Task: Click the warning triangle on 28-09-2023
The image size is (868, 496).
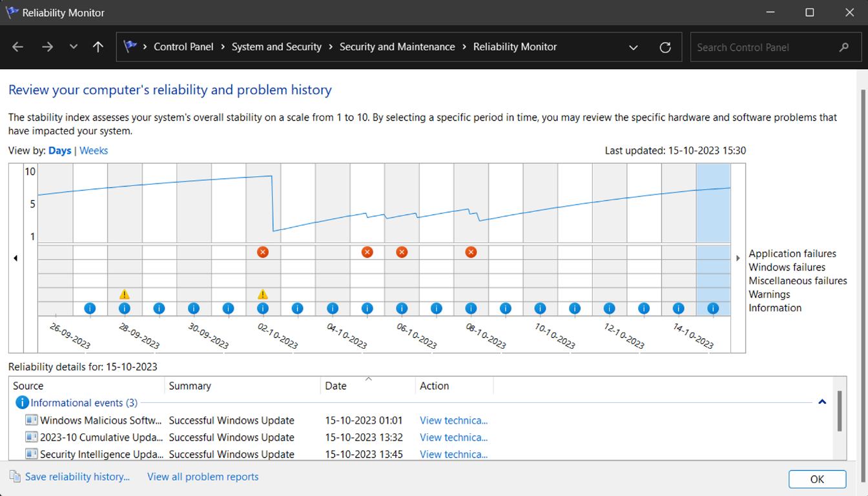Action: click(125, 294)
